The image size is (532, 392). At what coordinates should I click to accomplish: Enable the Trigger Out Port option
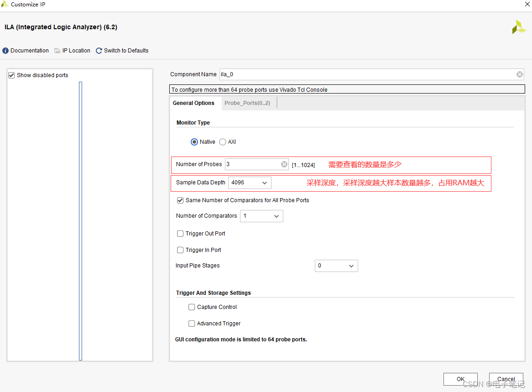[180, 234]
